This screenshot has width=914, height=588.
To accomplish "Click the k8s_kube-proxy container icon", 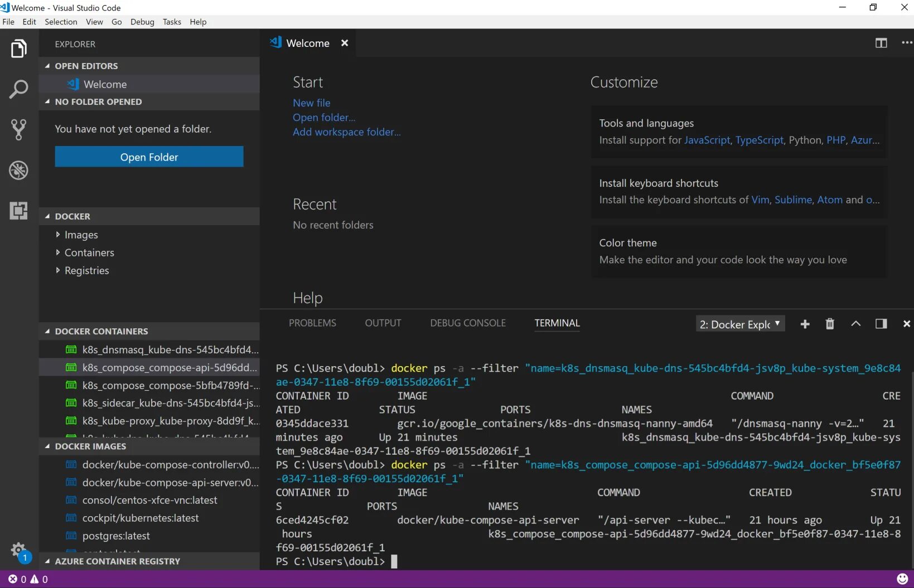I will click(x=71, y=421).
